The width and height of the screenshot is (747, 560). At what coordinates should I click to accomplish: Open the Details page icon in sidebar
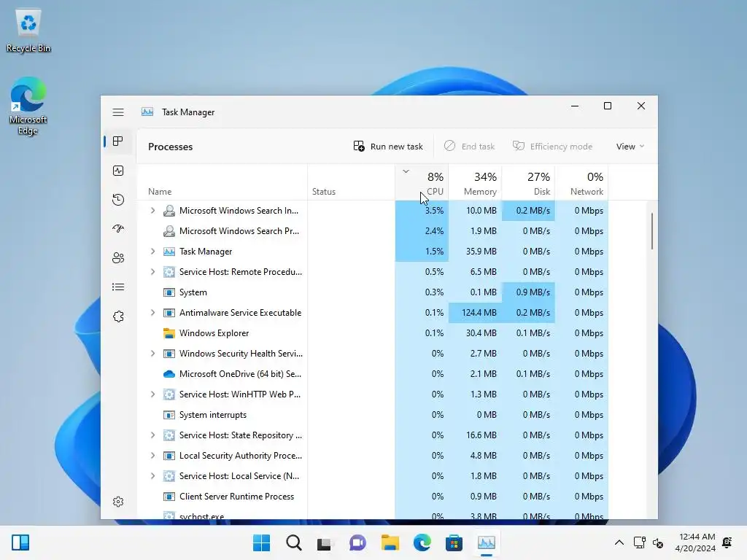[x=118, y=287]
